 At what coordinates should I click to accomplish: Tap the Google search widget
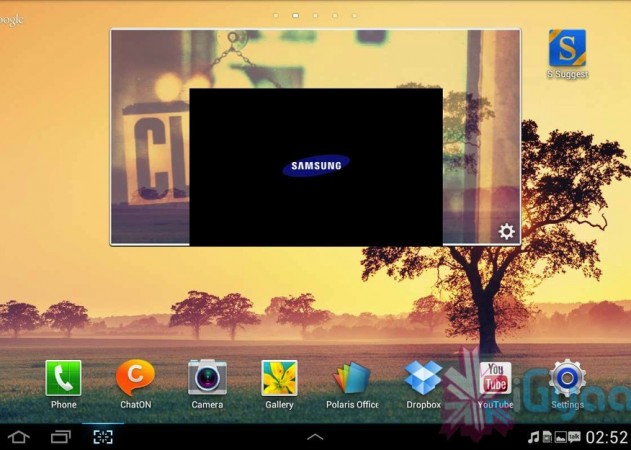click(x=12, y=20)
